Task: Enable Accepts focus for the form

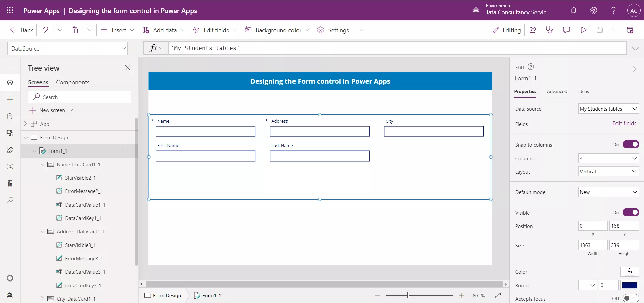Action: tap(631, 298)
